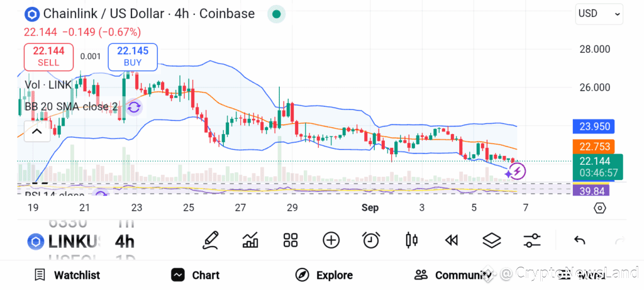This screenshot has width=644, height=290.
Task: Tap the purple lightning flash icon
Action: [517, 171]
